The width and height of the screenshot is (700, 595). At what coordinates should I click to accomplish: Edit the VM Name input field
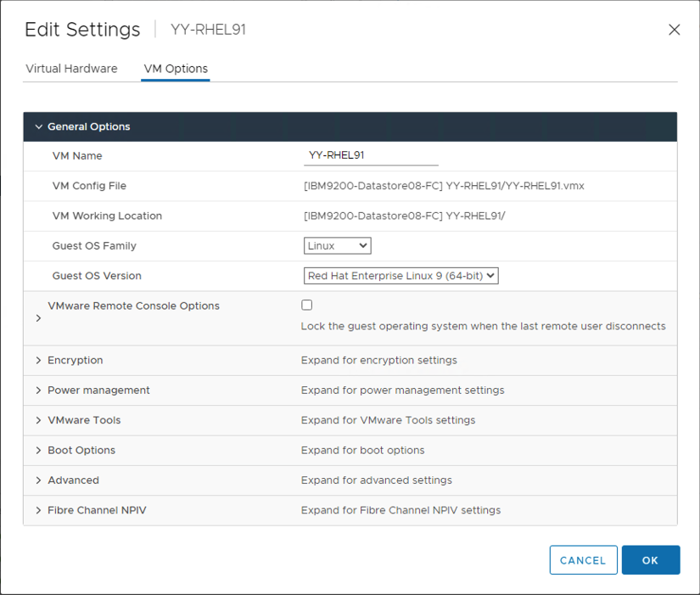coord(371,155)
